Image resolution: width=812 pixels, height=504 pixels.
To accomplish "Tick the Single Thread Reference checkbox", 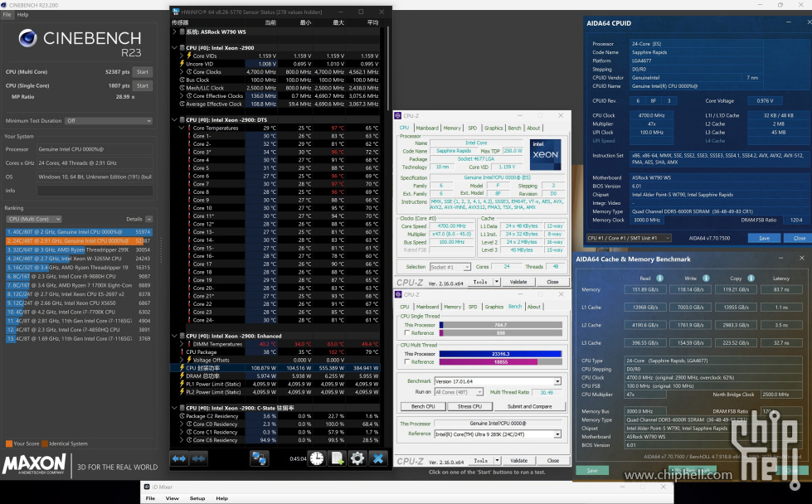I will click(x=407, y=332).
